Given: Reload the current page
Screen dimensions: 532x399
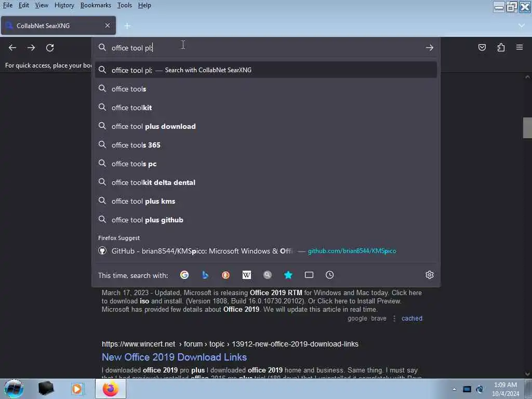Looking at the screenshot, I should (50, 47).
